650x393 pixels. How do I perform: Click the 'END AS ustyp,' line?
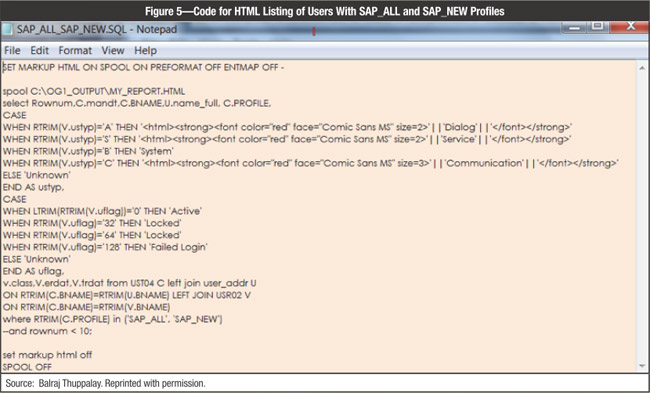tap(34, 187)
